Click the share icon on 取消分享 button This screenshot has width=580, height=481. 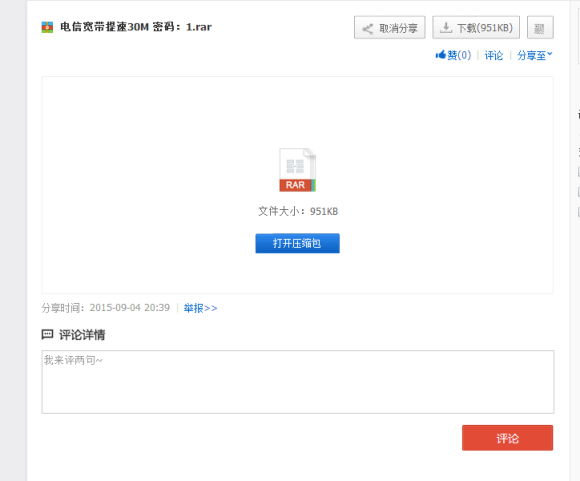tap(367, 28)
